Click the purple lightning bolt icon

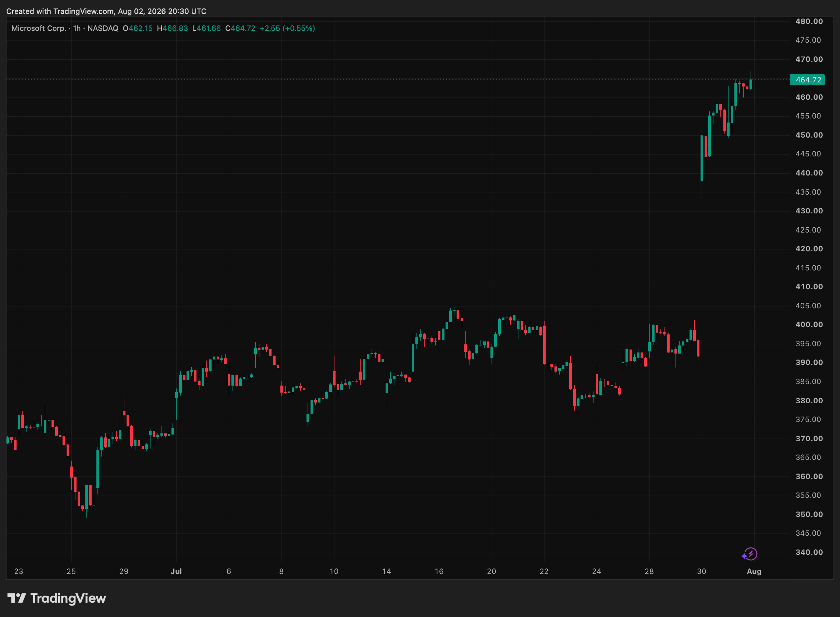point(749,554)
